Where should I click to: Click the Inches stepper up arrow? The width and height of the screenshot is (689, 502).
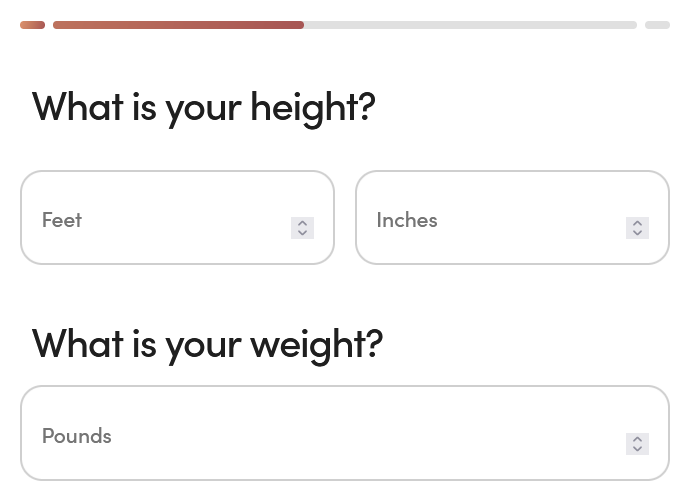point(637,223)
